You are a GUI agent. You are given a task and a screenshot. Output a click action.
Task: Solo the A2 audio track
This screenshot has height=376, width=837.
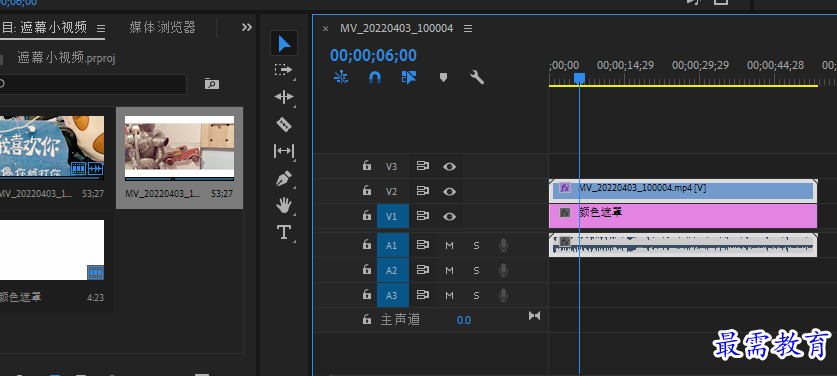click(x=476, y=271)
